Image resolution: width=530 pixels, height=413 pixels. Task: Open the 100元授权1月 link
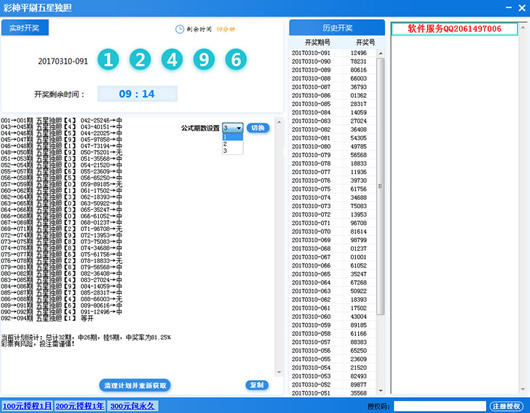coord(27,406)
